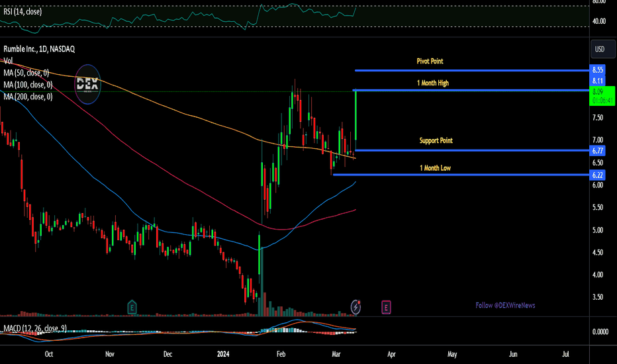Select the Pivot Point annotation text
Image resolution: width=617 pixels, height=364 pixels.
click(x=430, y=61)
